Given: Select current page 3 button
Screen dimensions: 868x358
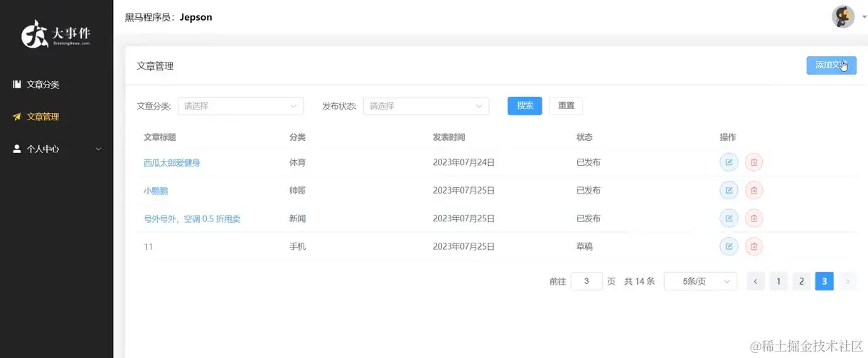Looking at the screenshot, I should point(825,281).
